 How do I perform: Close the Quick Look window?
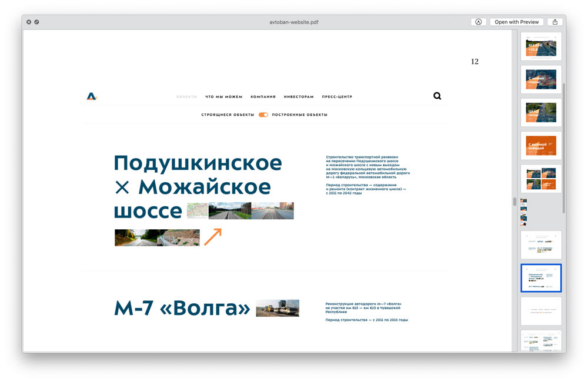tap(29, 22)
